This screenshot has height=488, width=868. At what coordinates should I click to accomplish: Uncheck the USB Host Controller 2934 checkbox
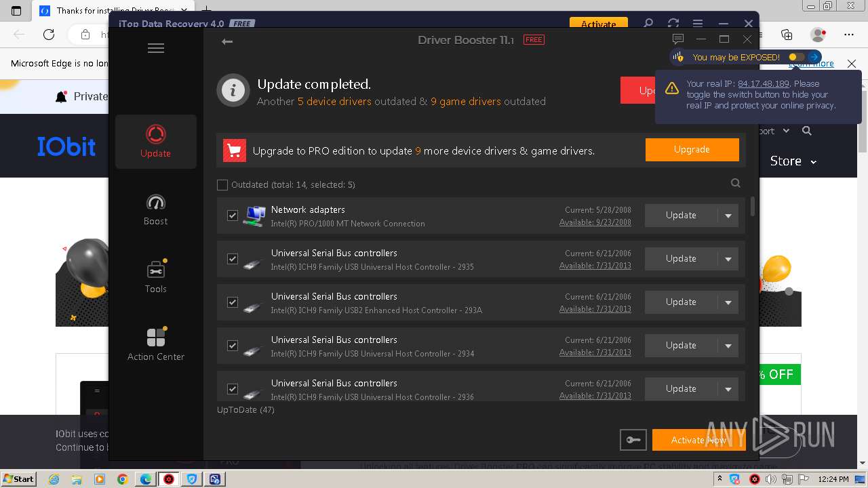[x=233, y=346]
